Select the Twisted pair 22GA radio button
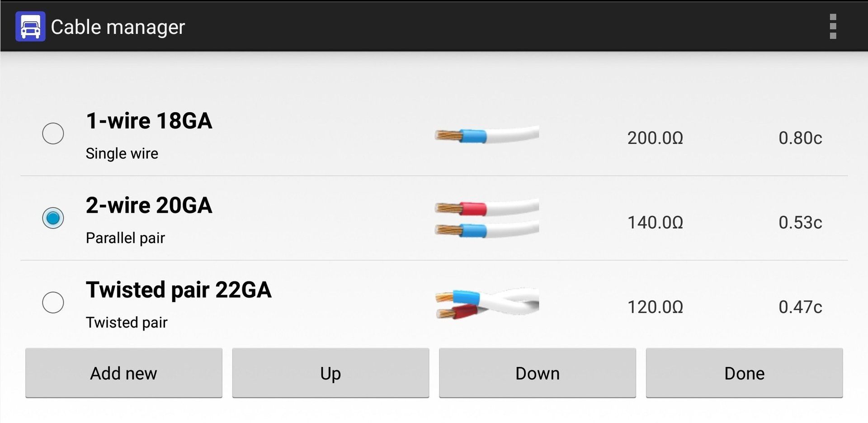This screenshot has height=423, width=868. click(53, 302)
